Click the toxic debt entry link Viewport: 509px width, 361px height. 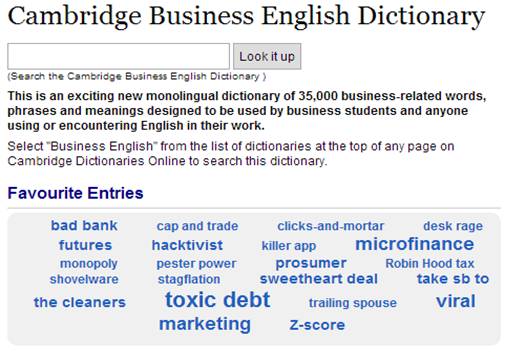[218, 300]
